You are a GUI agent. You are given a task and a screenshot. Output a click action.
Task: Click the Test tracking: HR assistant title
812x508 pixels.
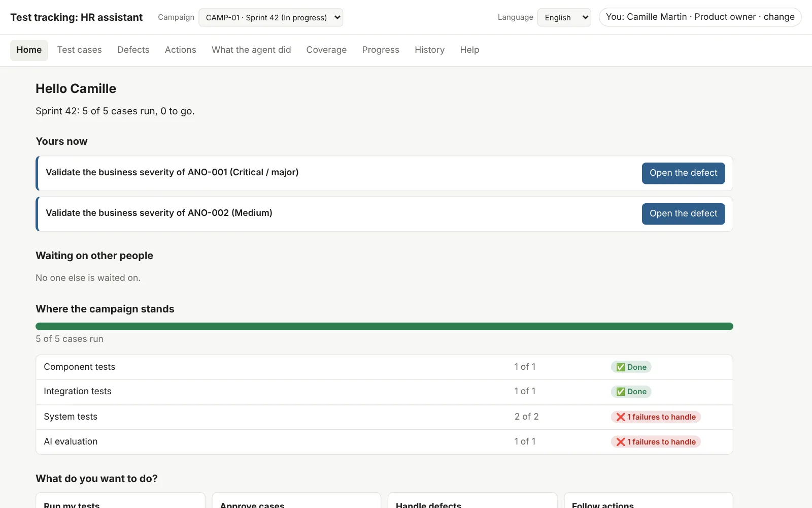[x=77, y=17]
